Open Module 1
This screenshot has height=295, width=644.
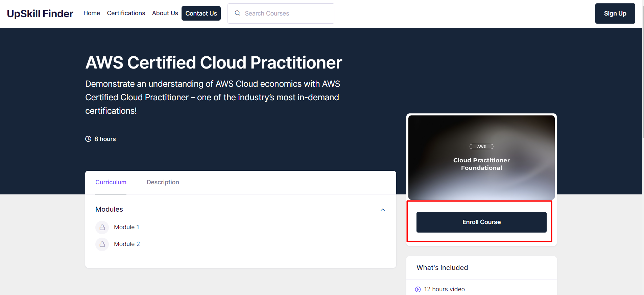point(126,227)
